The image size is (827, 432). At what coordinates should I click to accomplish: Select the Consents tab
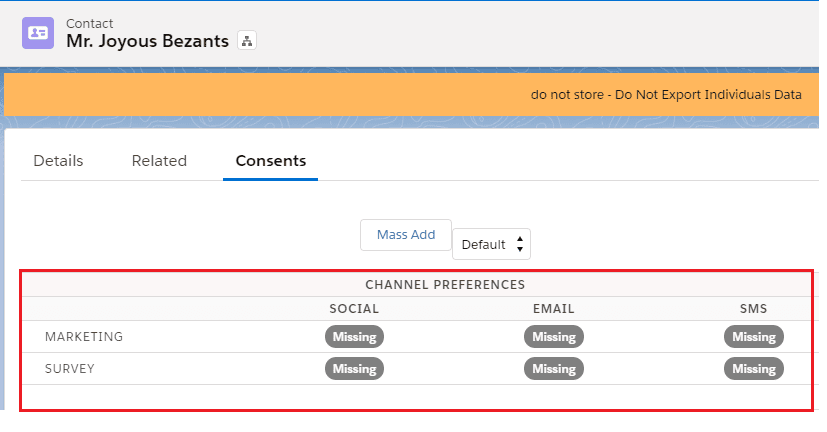270,161
